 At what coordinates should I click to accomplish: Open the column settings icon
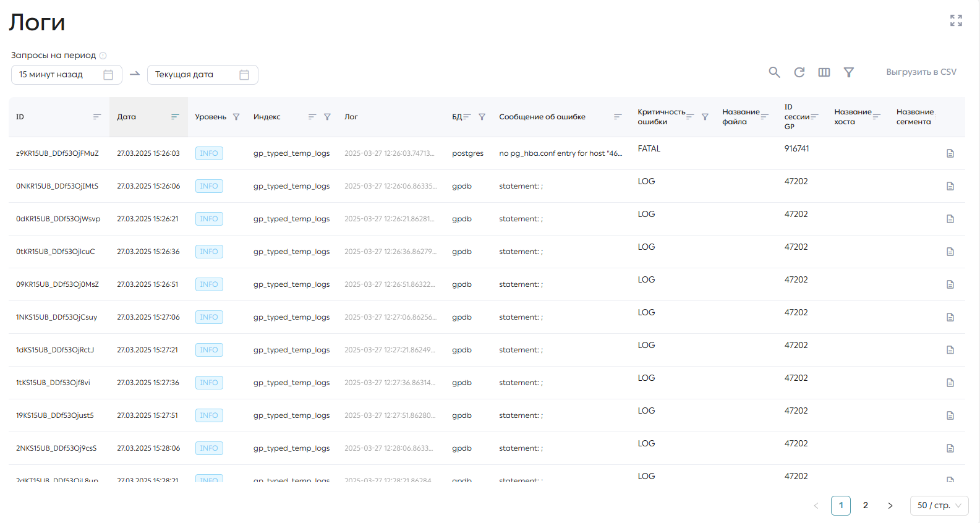tap(824, 72)
